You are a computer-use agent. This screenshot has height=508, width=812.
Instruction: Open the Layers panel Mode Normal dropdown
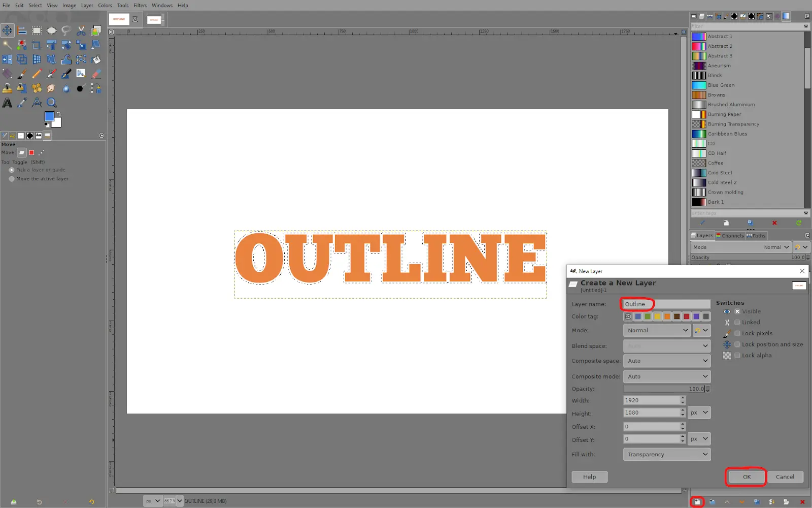click(741, 247)
